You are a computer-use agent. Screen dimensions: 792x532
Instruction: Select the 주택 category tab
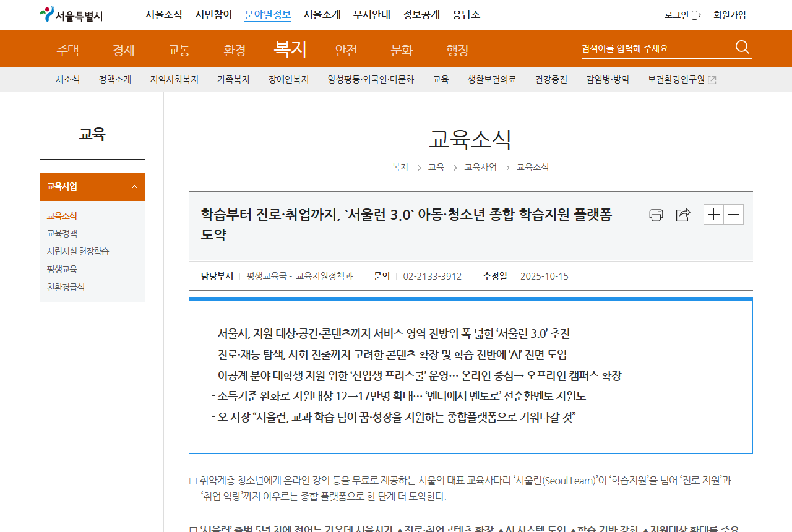(x=68, y=50)
